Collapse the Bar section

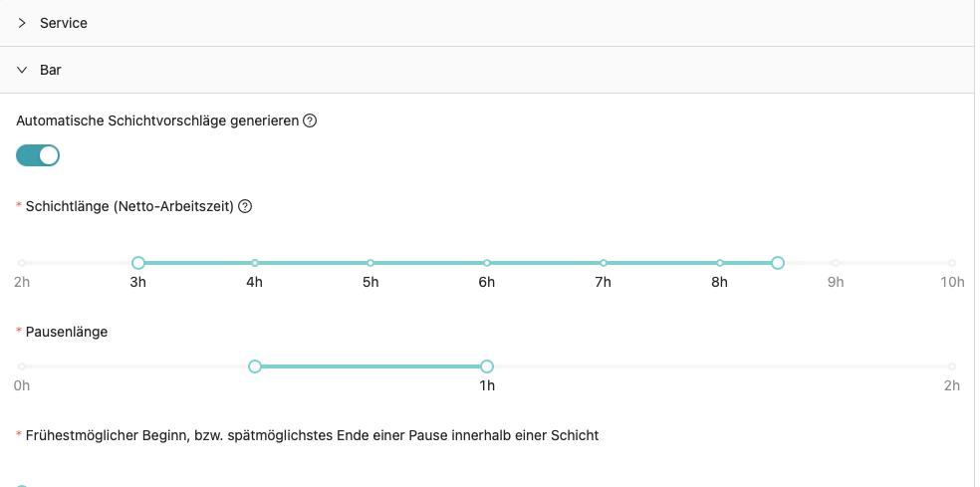[x=51, y=71]
